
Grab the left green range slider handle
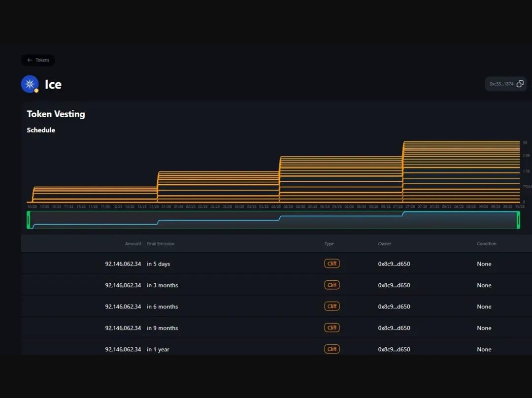pyautogui.click(x=29, y=220)
